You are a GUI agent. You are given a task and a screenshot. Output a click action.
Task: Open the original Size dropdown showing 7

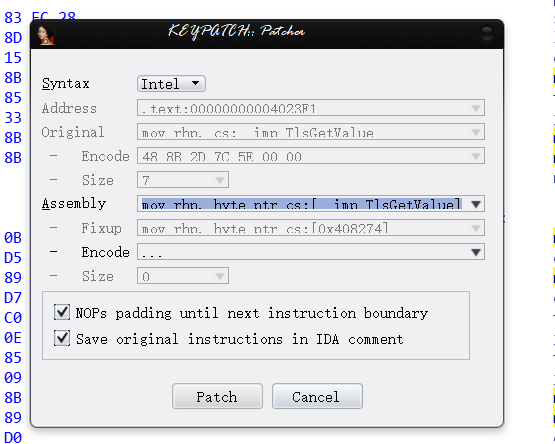[183, 180]
